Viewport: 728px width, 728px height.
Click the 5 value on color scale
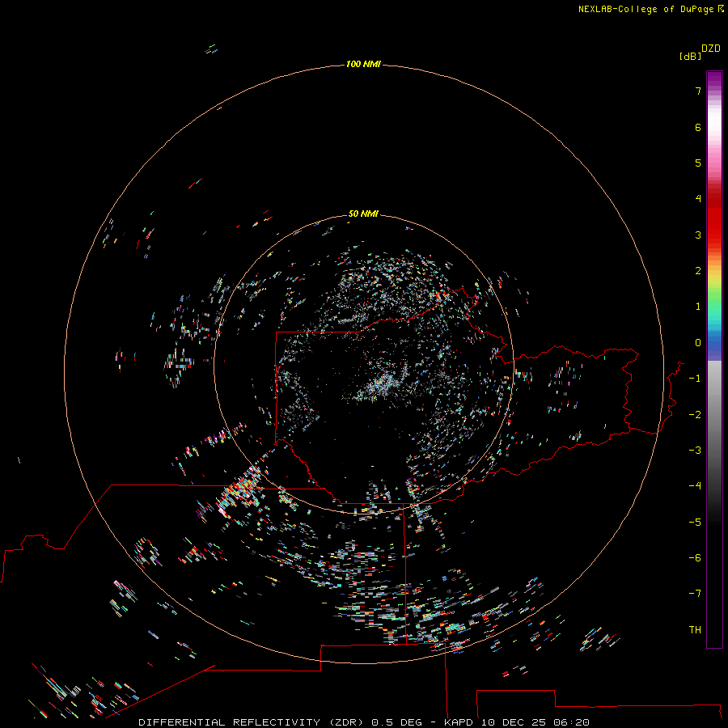698,163
